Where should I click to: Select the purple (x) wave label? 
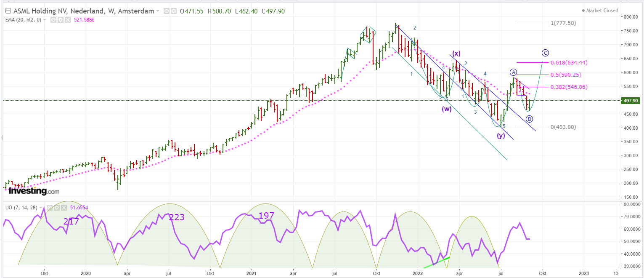coord(456,53)
